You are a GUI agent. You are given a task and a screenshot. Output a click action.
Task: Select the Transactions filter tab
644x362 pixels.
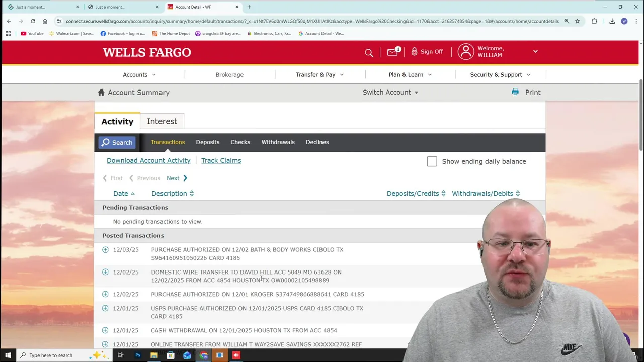click(168, 142)
